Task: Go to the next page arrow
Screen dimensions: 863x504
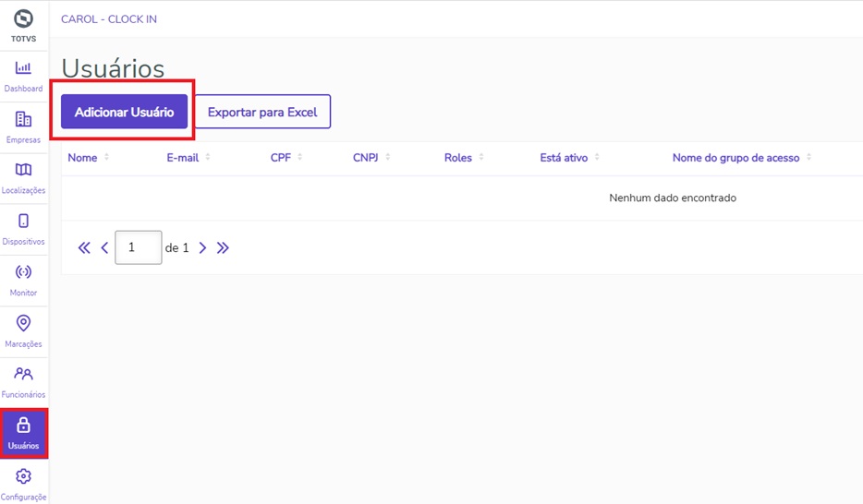Action: point(202,248)
